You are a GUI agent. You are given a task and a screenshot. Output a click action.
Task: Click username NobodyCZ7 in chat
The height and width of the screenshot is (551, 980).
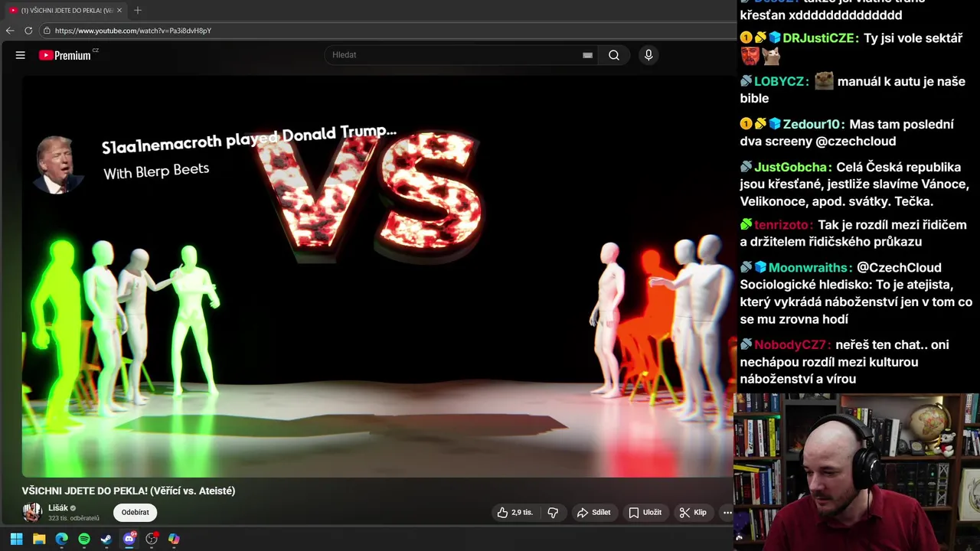click(791, 345)
